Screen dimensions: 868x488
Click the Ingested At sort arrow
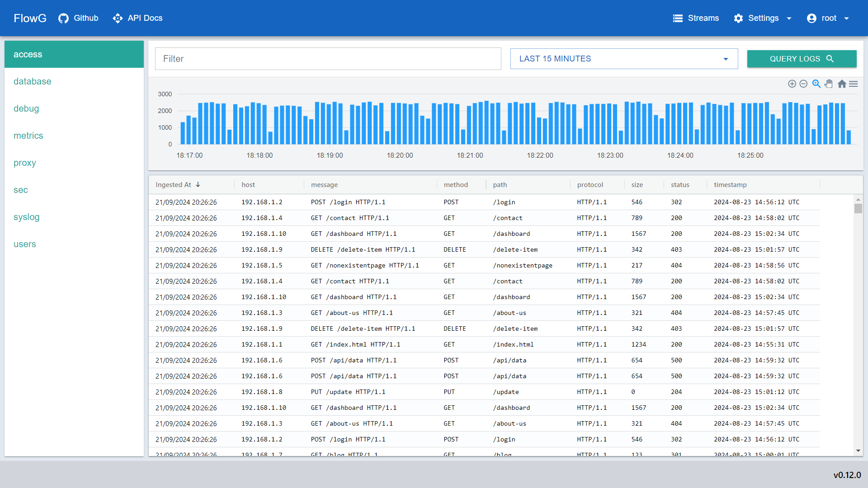coord(199,184)
